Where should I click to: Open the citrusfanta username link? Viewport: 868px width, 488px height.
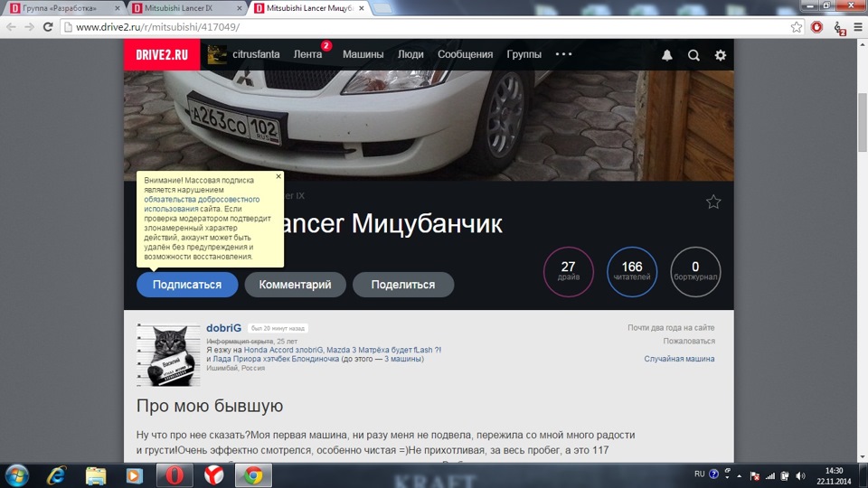[256, 54]
